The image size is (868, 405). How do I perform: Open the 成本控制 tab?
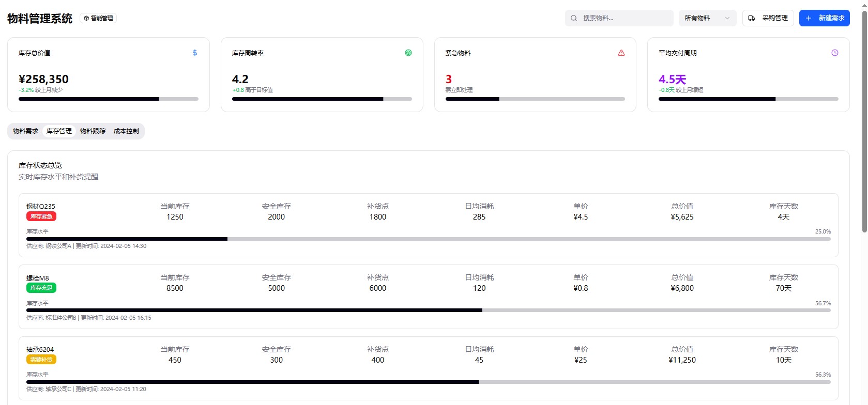126,131
